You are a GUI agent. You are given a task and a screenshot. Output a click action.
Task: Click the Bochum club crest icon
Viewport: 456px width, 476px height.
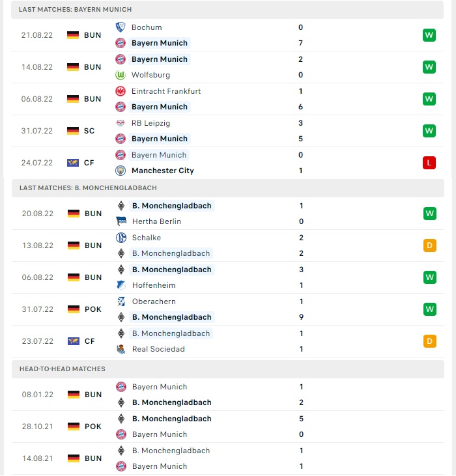click(121, 27)
